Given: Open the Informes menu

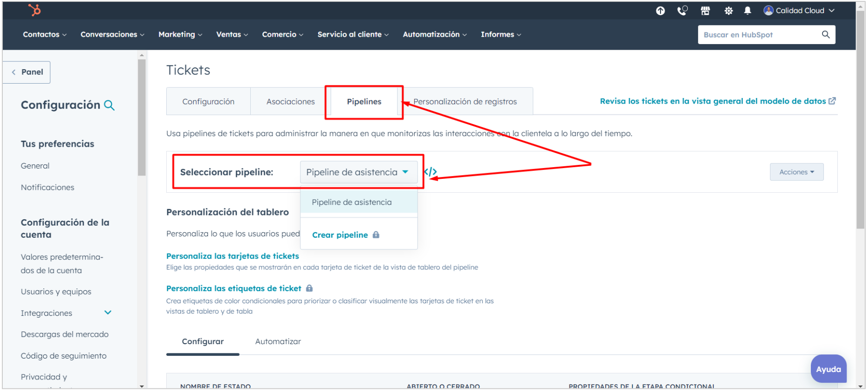Looking at the screenshot, I should point(501,34).
